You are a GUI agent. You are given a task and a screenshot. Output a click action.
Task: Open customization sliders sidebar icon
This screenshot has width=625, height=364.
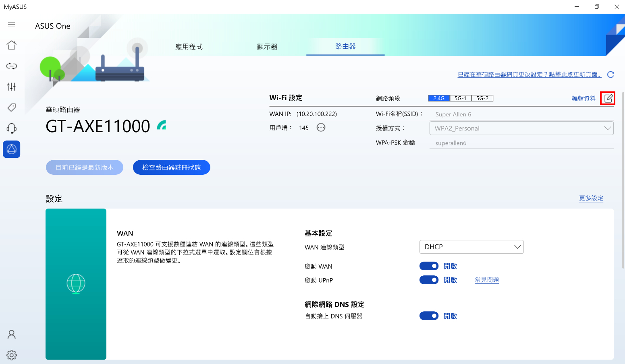12,87
